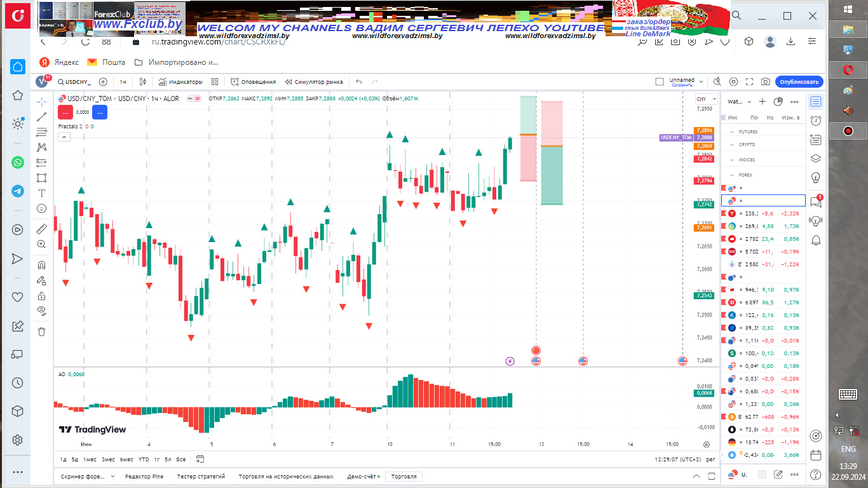
Task: Open the notifications bell panel
Action: pyautogui.click(x=816, y=240)
